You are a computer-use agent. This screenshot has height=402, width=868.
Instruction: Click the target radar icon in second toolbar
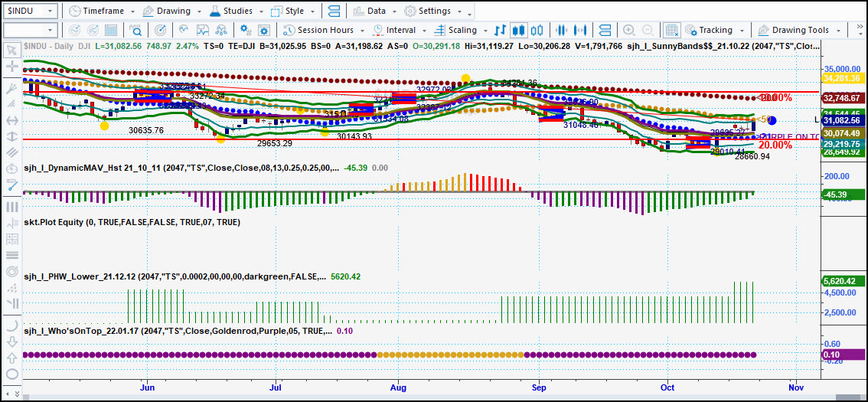pyautogui.click(x=159, y=30)
